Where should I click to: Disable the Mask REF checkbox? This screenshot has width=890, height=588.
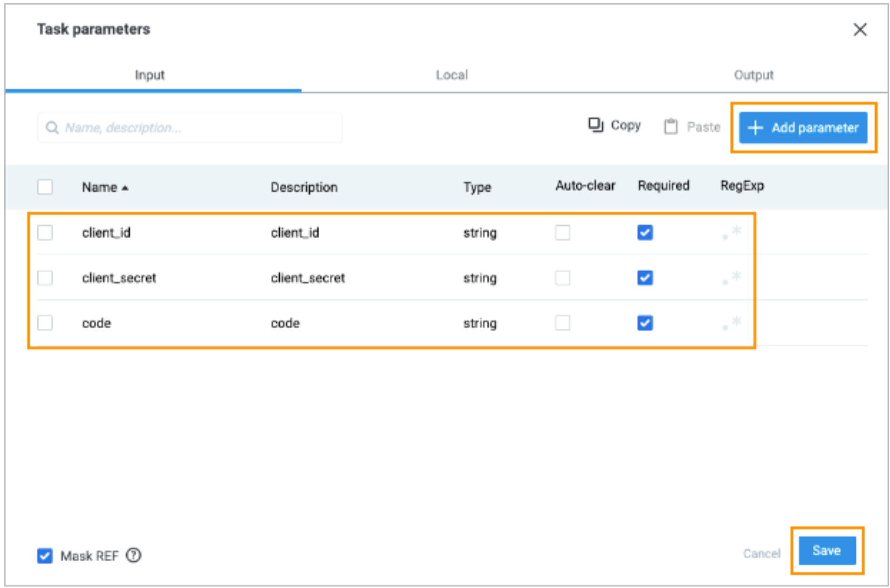(45, 556)
